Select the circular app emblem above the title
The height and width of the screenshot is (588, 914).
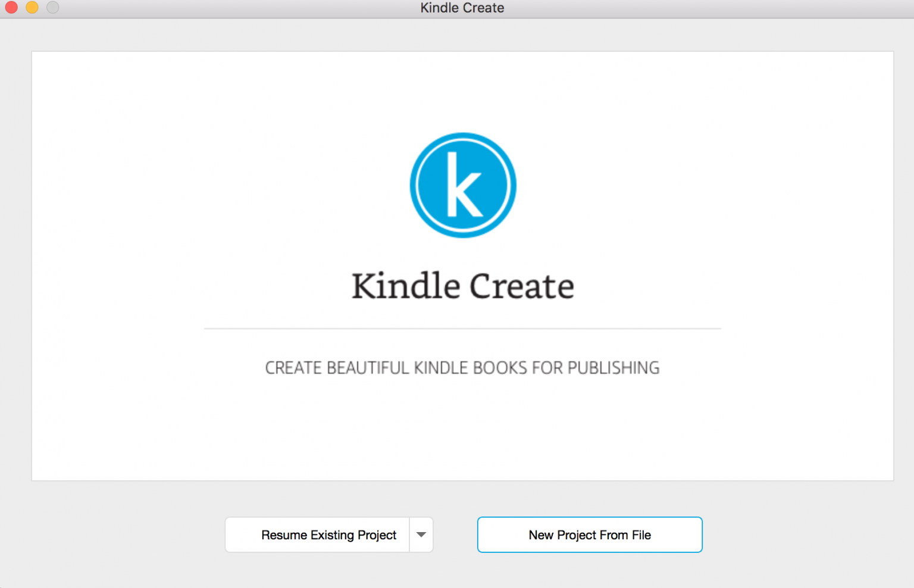pyautogui.click(x=462, y=185)
